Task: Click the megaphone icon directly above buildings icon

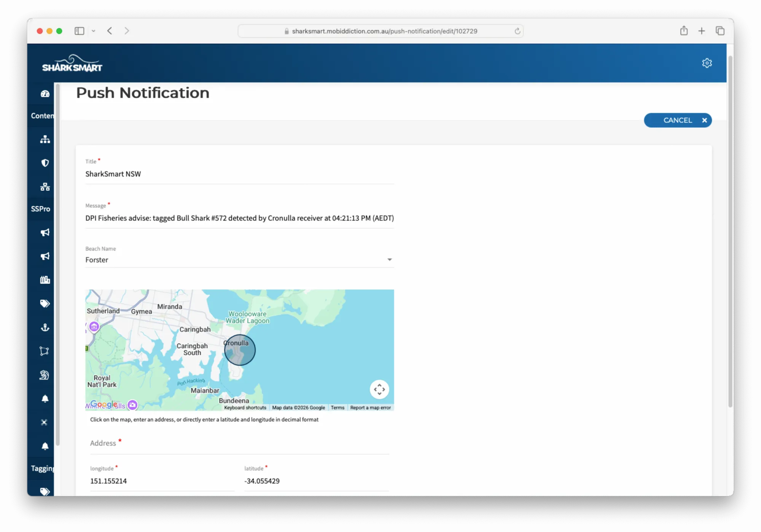Action: [x=45, y=256]
